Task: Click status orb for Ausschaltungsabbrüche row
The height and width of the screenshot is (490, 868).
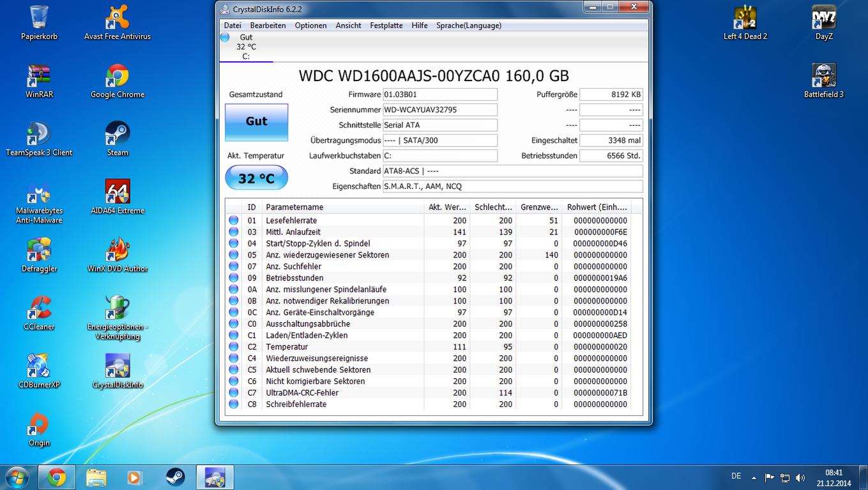Action: pos(234,324)
